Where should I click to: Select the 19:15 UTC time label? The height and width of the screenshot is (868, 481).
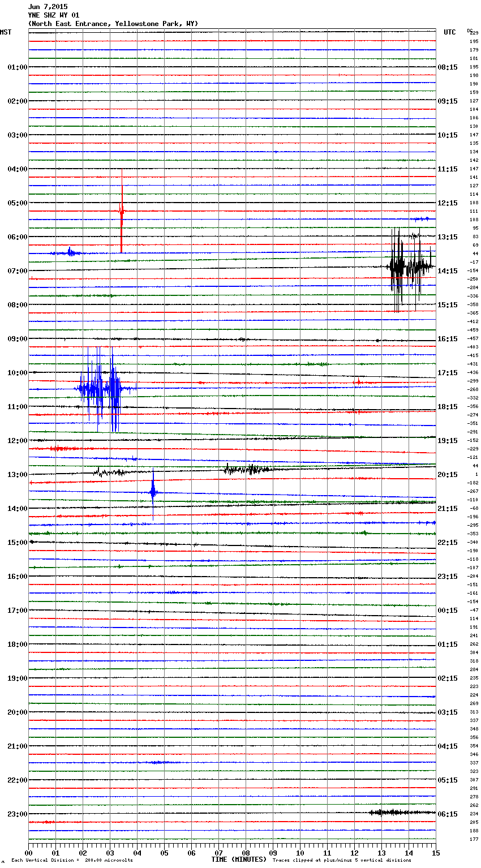click(448, 441)
